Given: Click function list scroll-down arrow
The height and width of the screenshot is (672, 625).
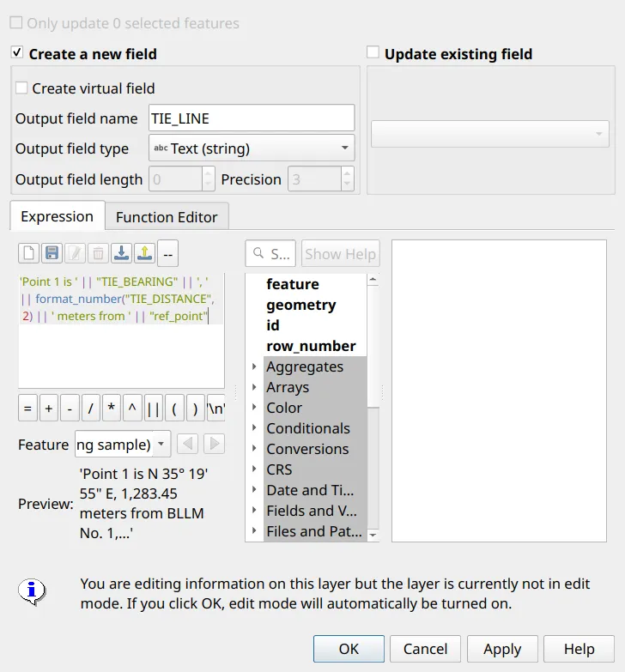Looking at the screenshot, I should [x=373, y=535].
